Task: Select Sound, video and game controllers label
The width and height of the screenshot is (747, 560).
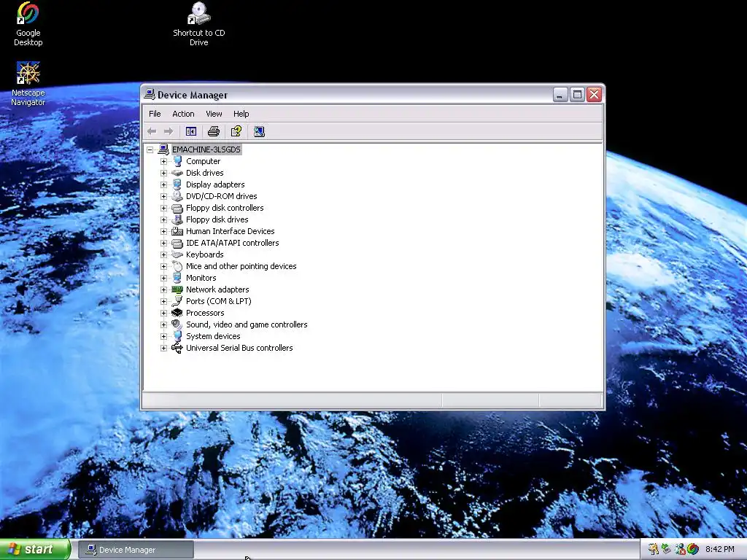Action: pos(247,324)
